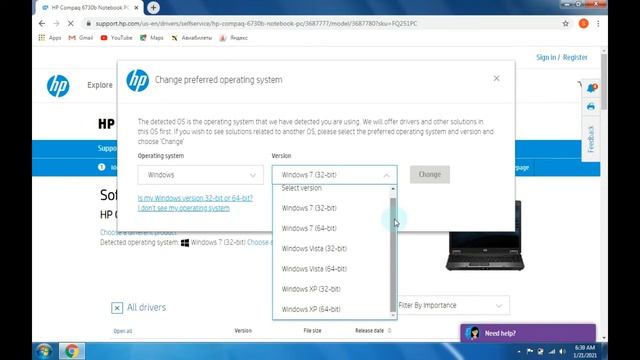
Task: Click the browser forward arrow
Action: 56,24
